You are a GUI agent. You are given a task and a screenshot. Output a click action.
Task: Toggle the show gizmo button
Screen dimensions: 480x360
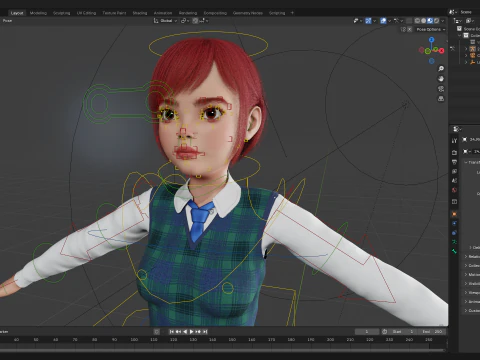pos(368,21)
